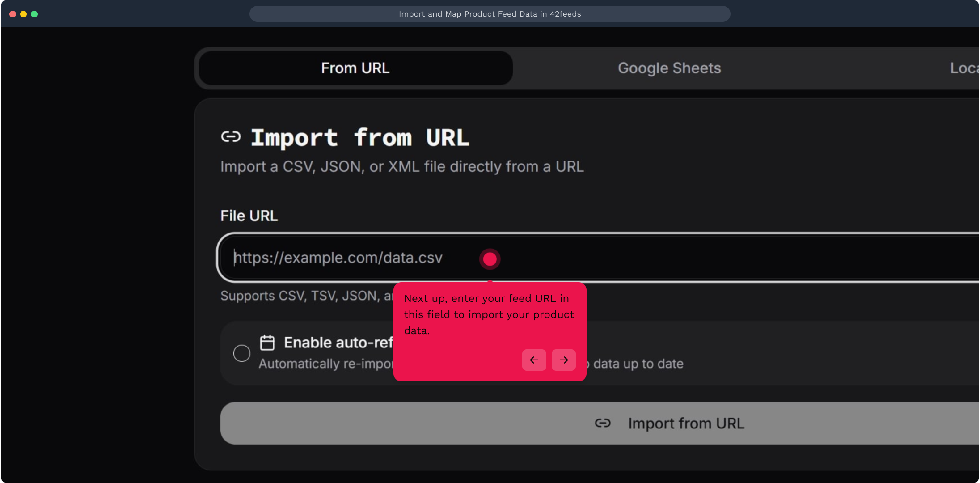Image resolution: width=980 pixels, height=483 pixels.
Task: Click the Enable auto-refresh label
Action: pyautogui.click(x=338, y=343)
